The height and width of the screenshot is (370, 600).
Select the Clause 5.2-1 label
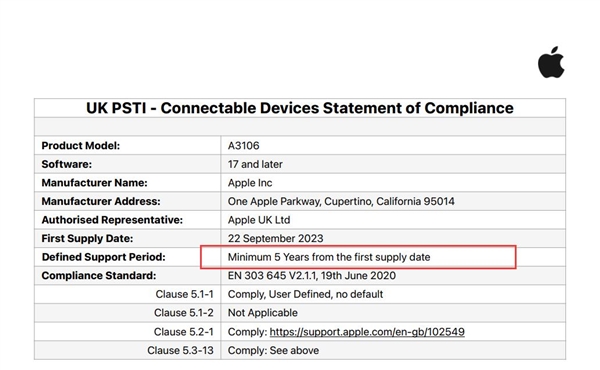click(184, 332)
